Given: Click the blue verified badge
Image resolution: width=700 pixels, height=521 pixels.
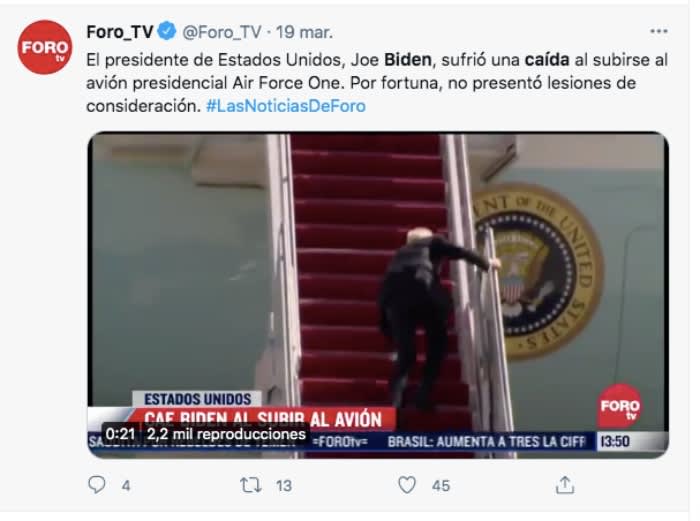Looking at the screenshot, I should point(167,31).
